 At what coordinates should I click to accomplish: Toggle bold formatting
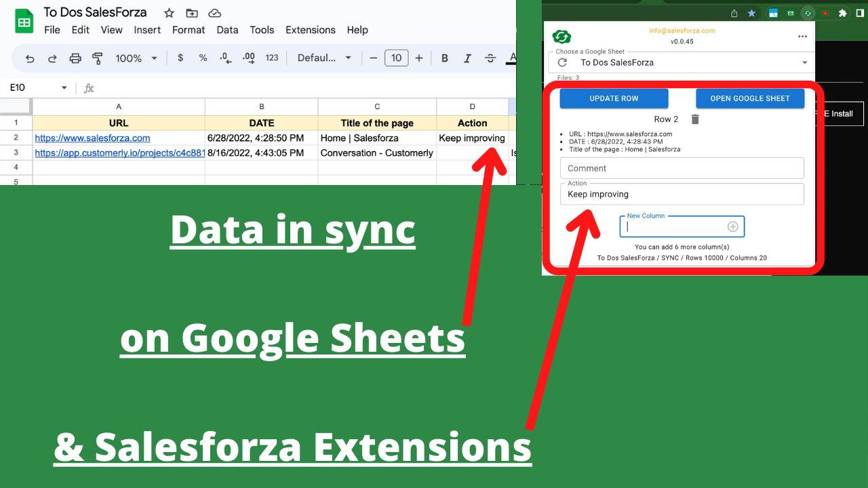[445, 58]
